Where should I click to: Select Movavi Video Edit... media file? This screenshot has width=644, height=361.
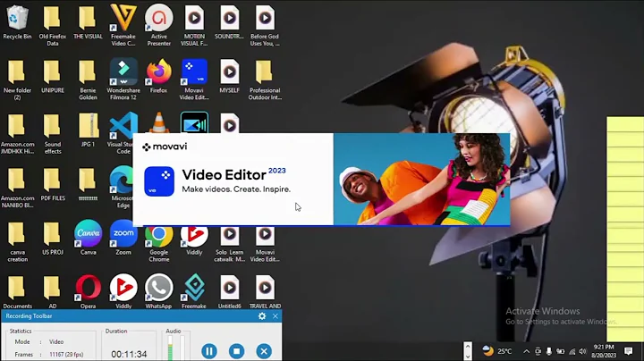click(265, 244)
